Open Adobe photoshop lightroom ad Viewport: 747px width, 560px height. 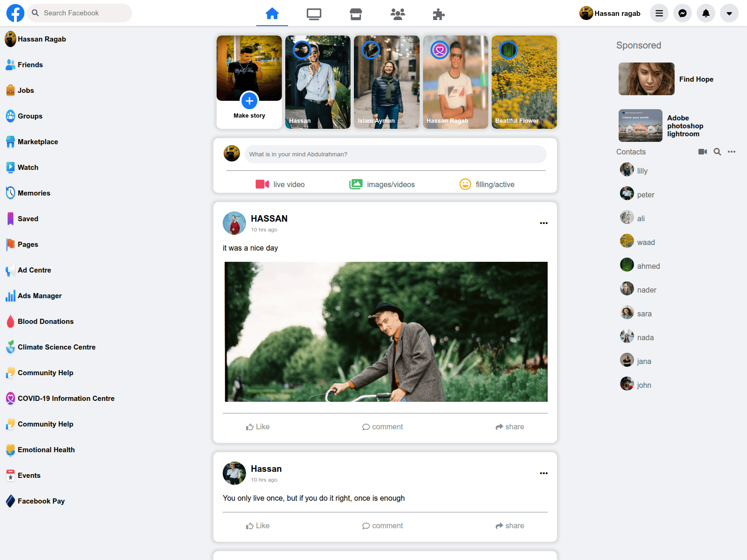click(661, 126)
